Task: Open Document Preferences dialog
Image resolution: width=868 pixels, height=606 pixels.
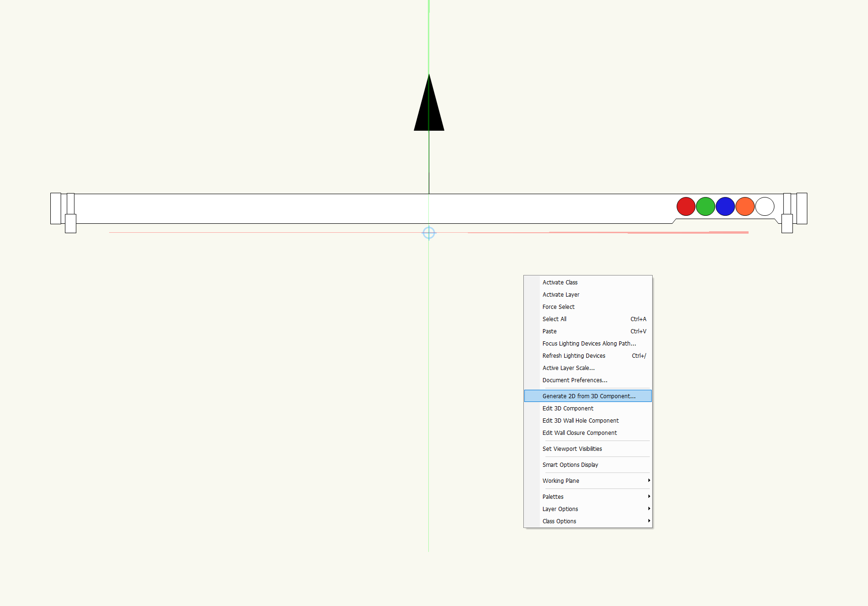Action: coord(575,380)
